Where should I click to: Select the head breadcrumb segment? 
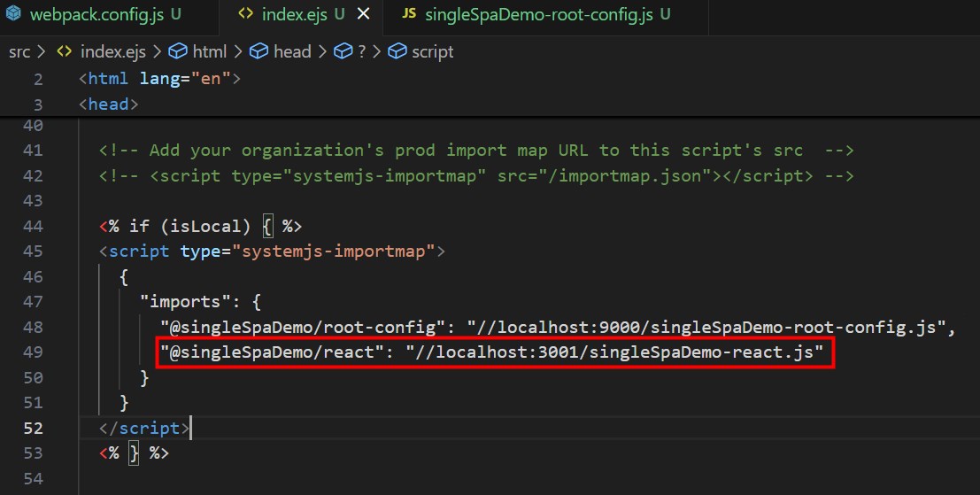(292, 52)
